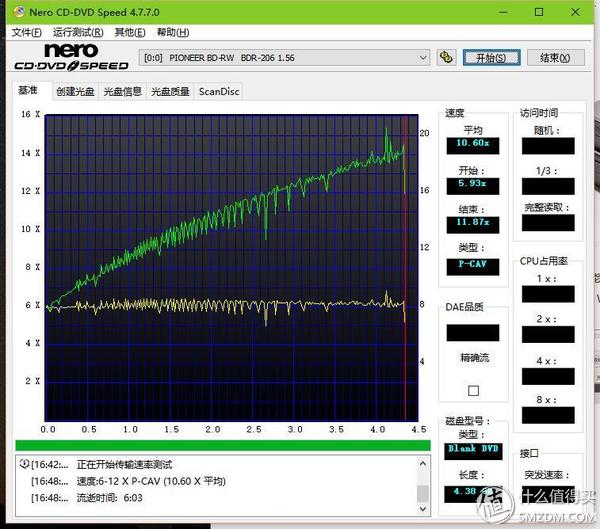This screenshot has width=600, height=529.
Task: Click the CPU 1 x usage field
Action: tap(548, 294)
